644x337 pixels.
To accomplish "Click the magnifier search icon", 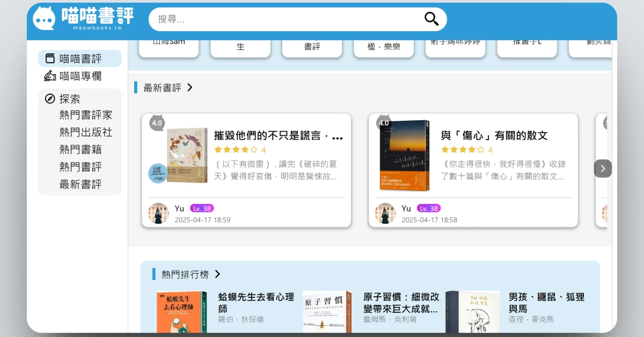I will point(431,19).
